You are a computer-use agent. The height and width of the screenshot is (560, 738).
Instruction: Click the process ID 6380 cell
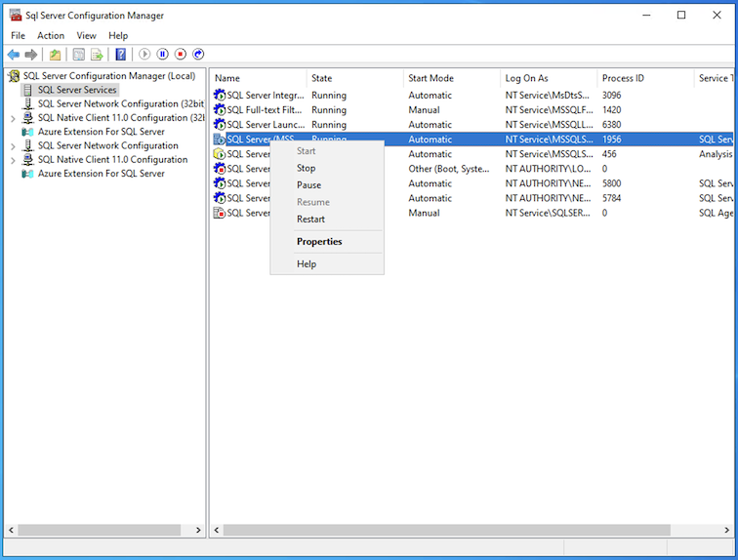pyautogui.click(x=611, y=125)
